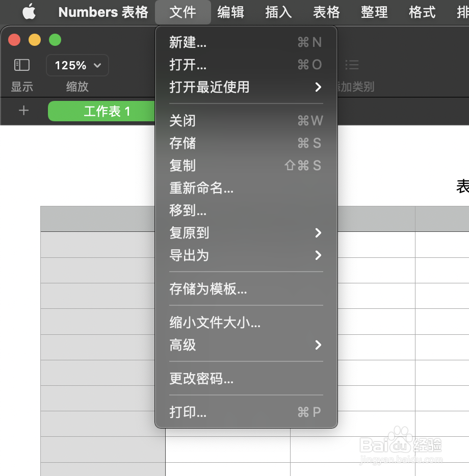This screenshot has width=469, height=476.
Task: Open the 表格 menu
Action: [x=327, y=12]
